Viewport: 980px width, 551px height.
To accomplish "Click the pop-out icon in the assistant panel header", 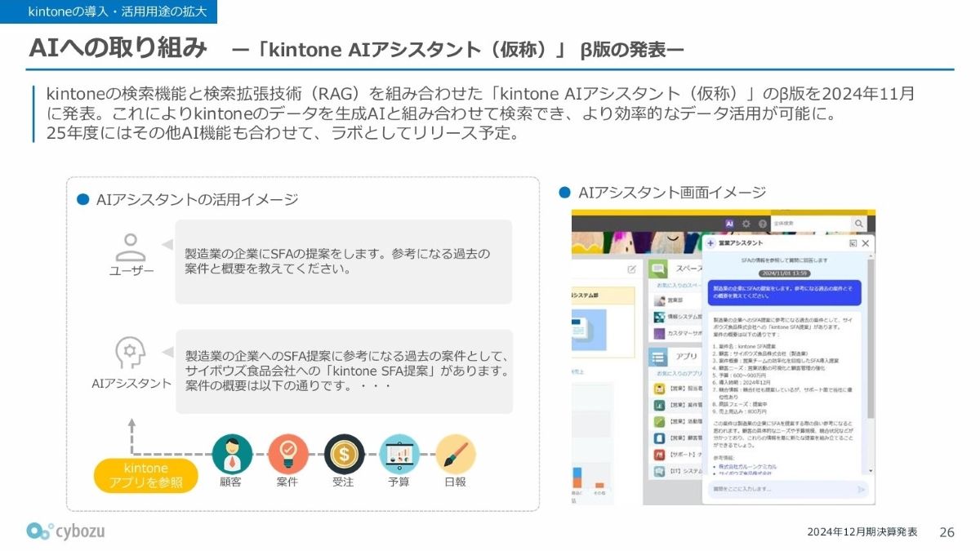I will click(853, 243).
